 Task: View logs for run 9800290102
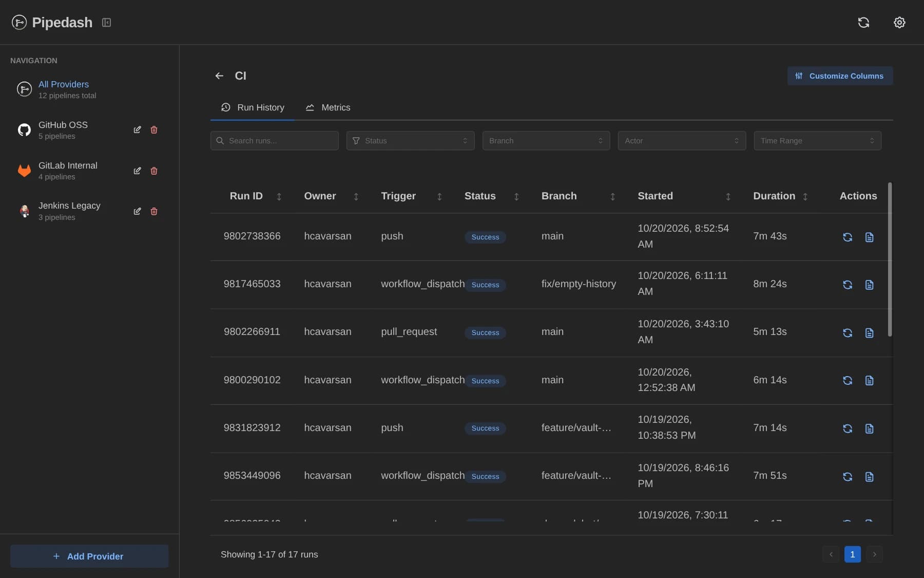[869, 380]
